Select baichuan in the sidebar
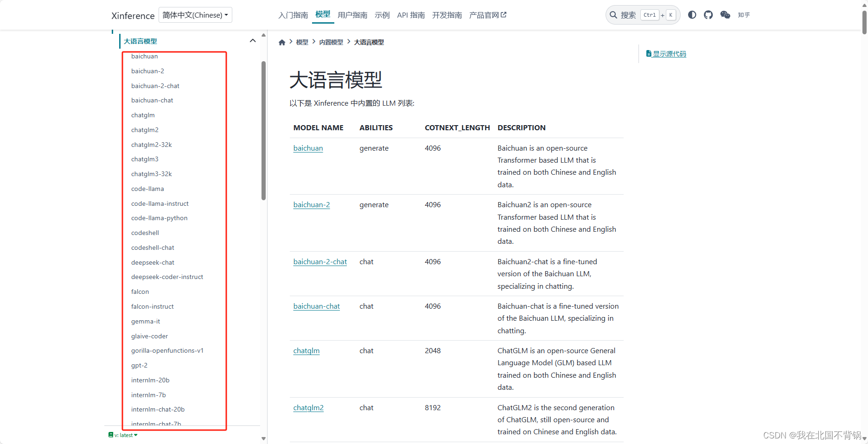Image resolution: width=868 pixels, height=444 pixels. 144,56
